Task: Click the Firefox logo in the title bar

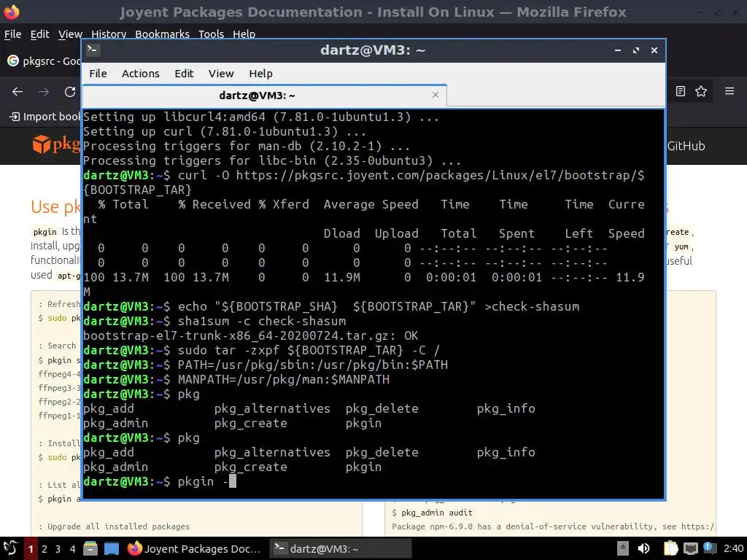Action: click(12, 12)
